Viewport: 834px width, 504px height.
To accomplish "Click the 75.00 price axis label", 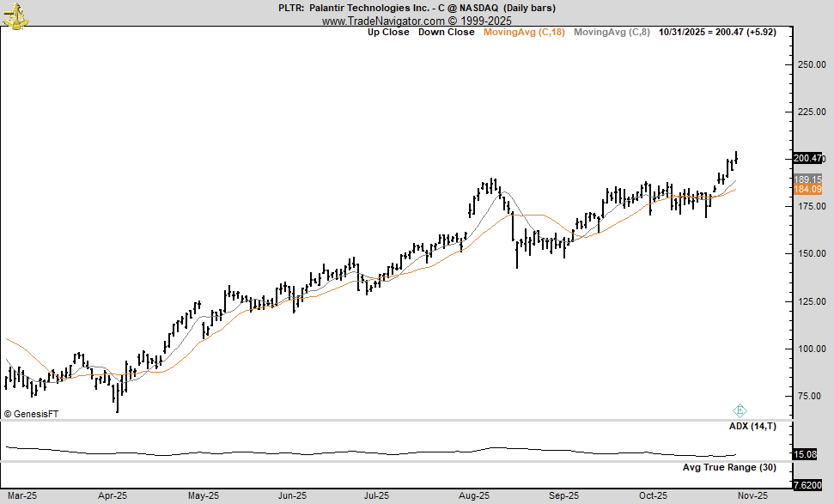I will point(810,396).
